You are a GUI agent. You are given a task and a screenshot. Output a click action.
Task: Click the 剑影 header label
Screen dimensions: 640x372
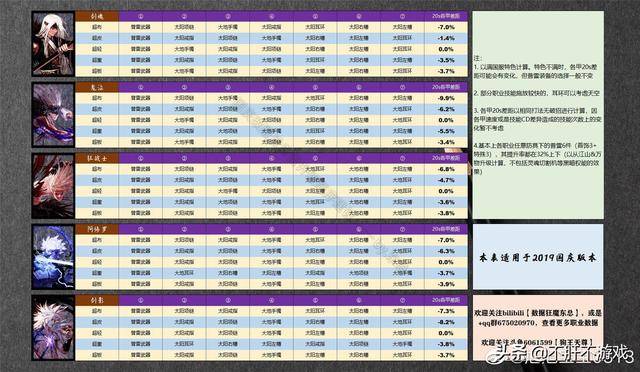coord(97,301)
